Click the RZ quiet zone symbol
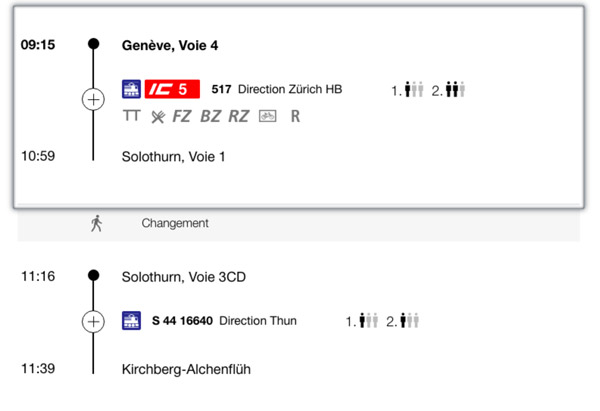Screen dimensions: 600x411 point(239,116)
